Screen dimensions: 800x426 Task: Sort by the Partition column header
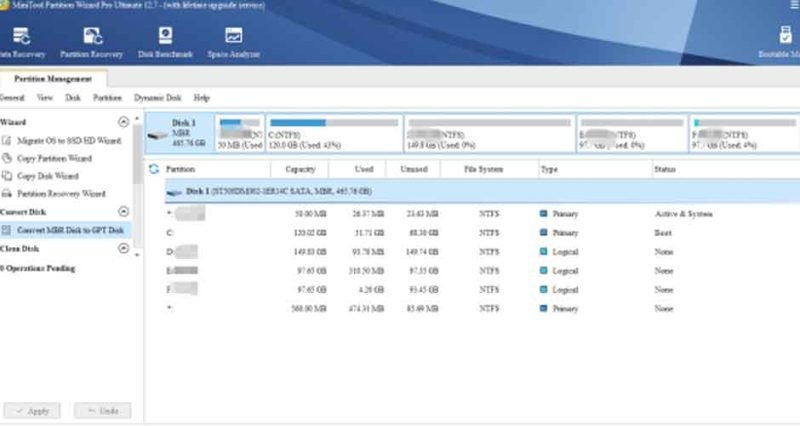[180, 169]
